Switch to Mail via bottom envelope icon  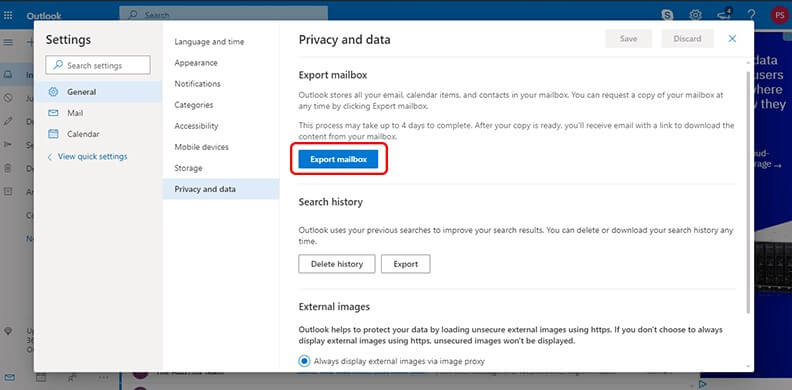(x=10, y=377)
